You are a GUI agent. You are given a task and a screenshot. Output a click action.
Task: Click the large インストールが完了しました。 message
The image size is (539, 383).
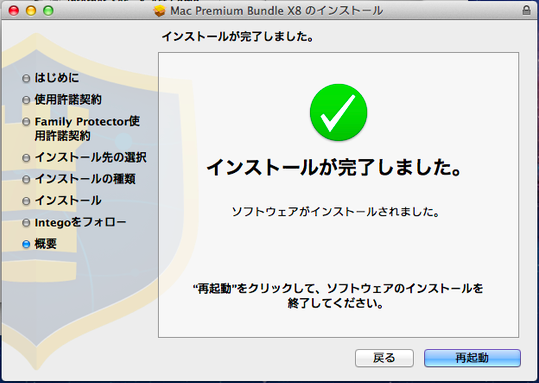click(334, 167)
